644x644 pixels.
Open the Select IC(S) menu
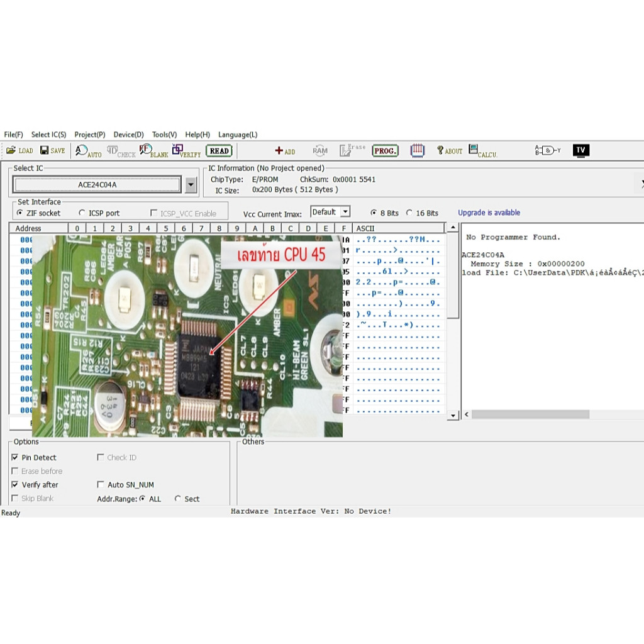coord(48,135)
